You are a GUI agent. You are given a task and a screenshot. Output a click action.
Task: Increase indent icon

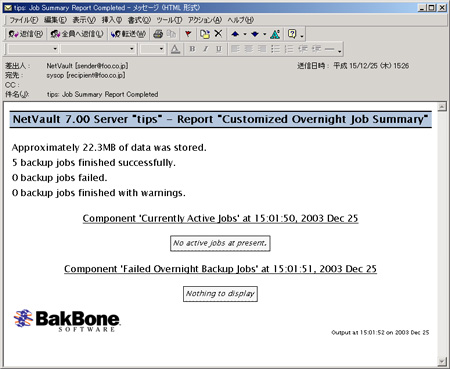pyautogui.click(x=316, y=49)
